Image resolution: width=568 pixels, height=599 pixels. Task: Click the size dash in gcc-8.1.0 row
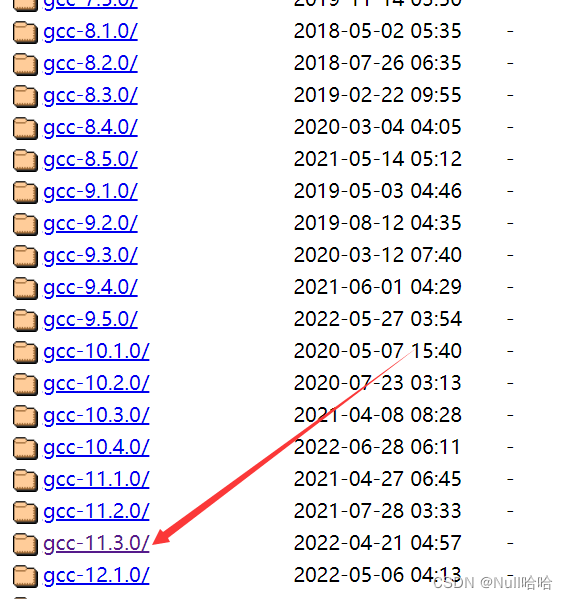tap(510, 32)
